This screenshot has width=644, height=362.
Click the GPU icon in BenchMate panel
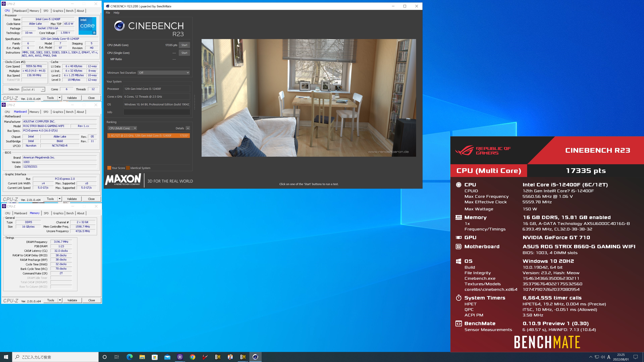[x=459, y=238]
